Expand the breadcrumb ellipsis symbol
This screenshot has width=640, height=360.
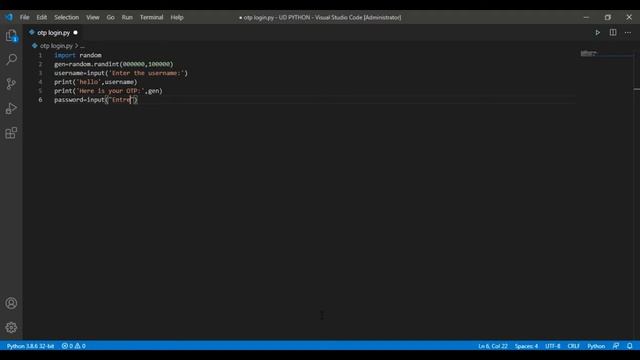point(82,46)
